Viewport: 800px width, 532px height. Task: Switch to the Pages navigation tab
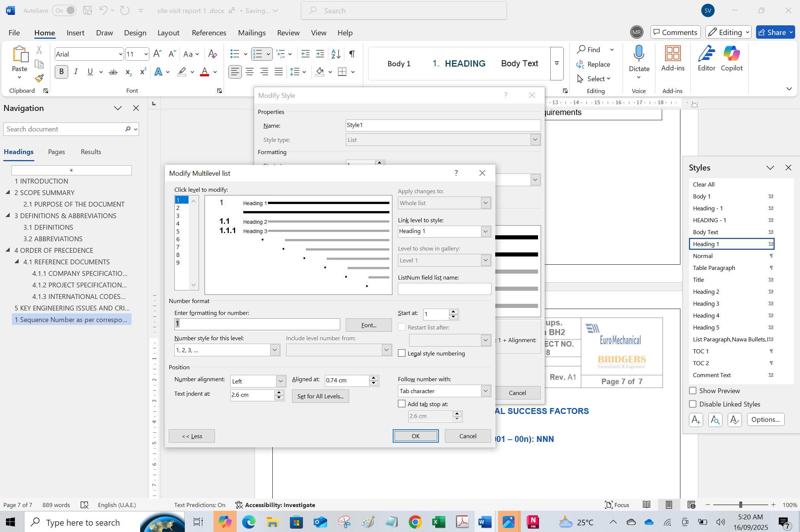pos(56,152)
